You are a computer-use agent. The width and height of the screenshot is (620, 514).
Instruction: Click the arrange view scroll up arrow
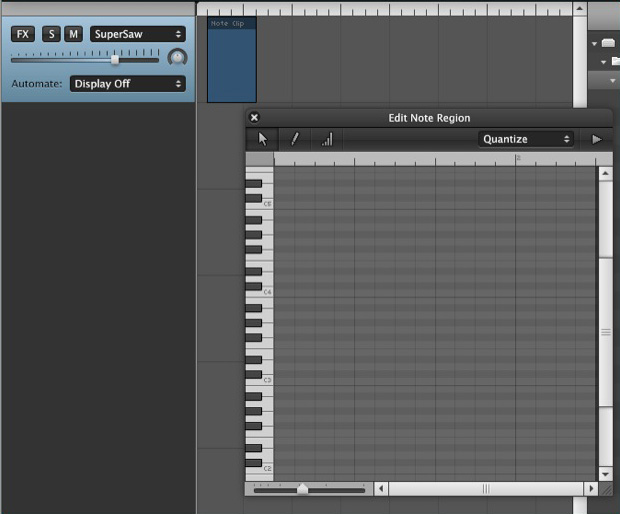(579, 8)
